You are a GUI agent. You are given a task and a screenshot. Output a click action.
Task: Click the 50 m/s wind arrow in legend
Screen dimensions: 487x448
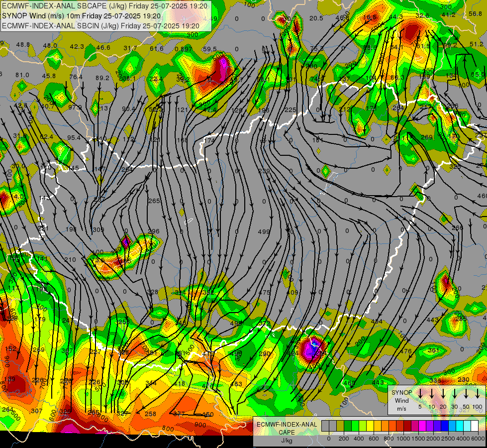coord(466,394)
